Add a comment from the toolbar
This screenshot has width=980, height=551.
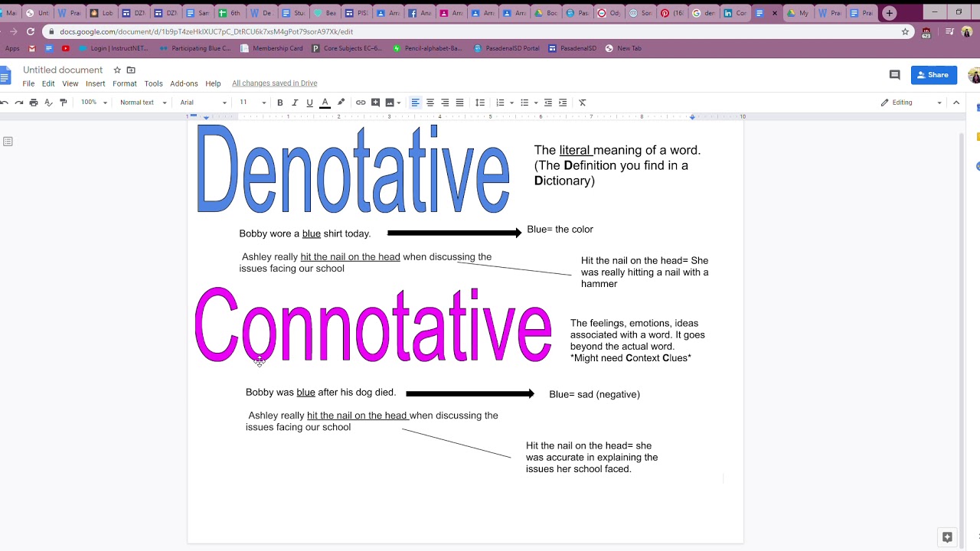point(375,103)
